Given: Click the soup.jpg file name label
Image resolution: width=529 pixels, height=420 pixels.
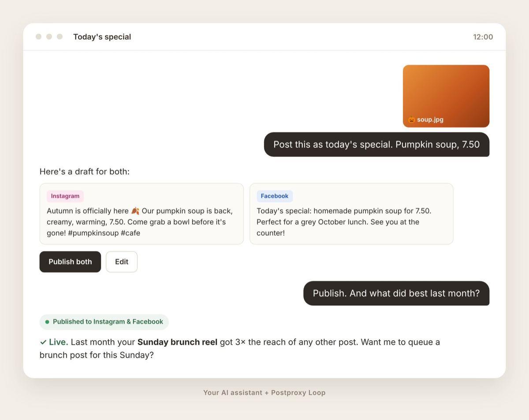Looking at the screenshot, I should 430,119.
